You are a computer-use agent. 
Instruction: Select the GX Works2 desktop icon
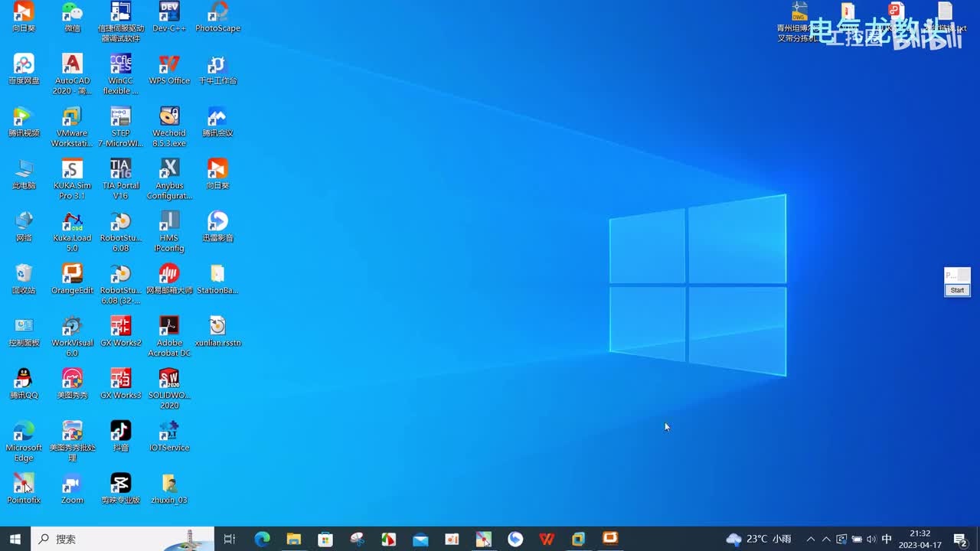pos(120,332)
